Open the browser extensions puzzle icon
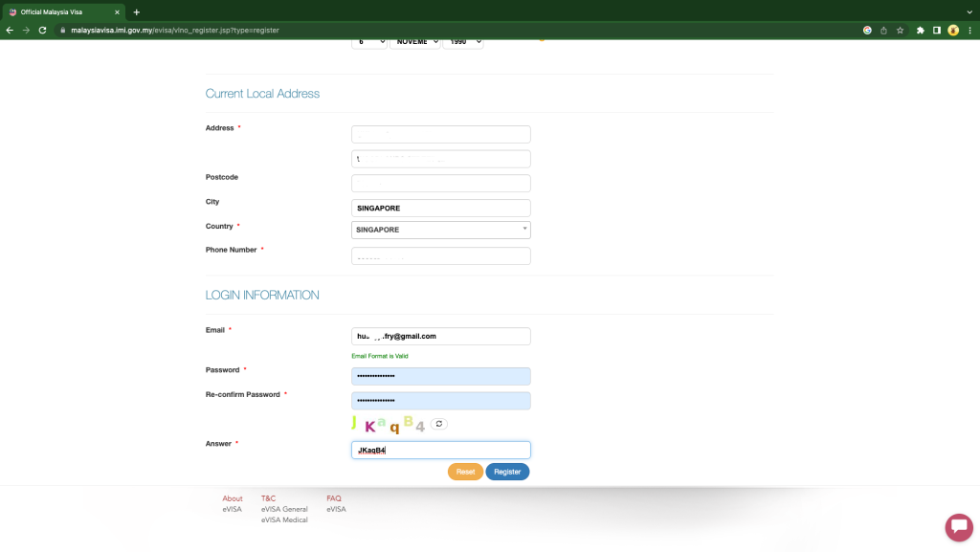Viewport: 980px width, 552px height. click(920, 30)
